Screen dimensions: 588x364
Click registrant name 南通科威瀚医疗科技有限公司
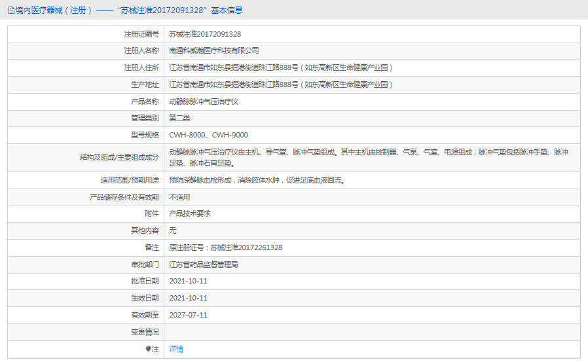tap(213, 50)
